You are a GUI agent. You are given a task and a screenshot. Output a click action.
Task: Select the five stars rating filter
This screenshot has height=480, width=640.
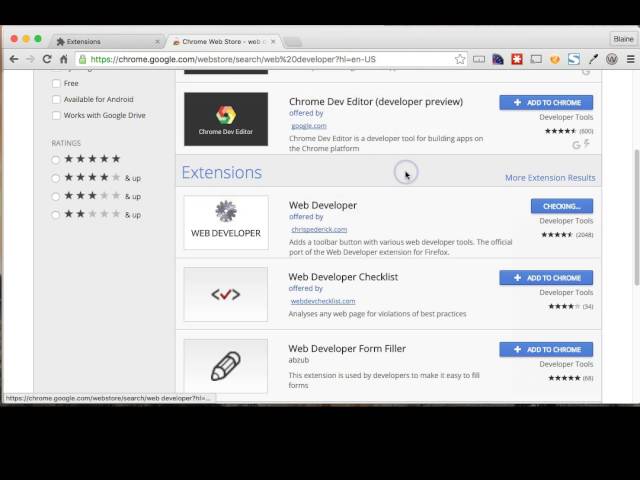point(56,160)
